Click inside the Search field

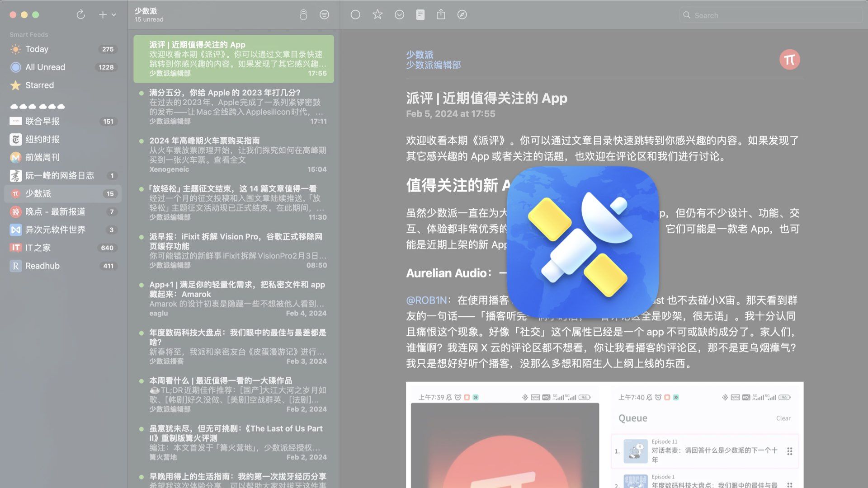click(769, 15)
